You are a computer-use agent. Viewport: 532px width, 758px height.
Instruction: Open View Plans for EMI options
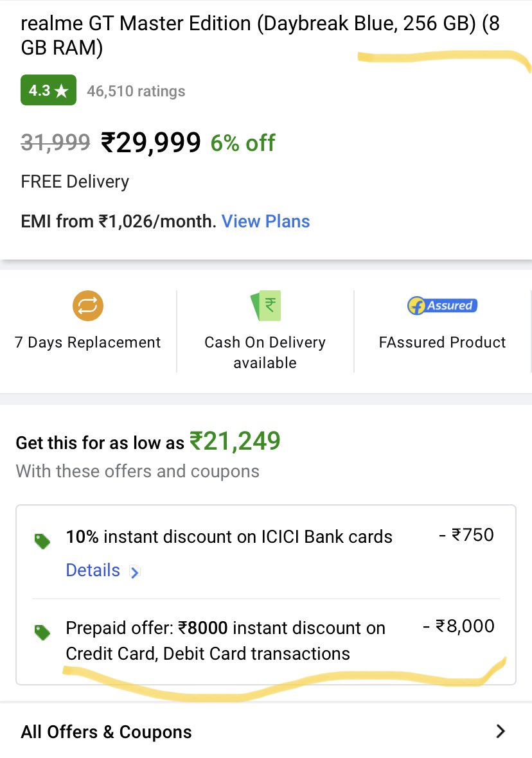pyautogui.click(x=265, y=222)
